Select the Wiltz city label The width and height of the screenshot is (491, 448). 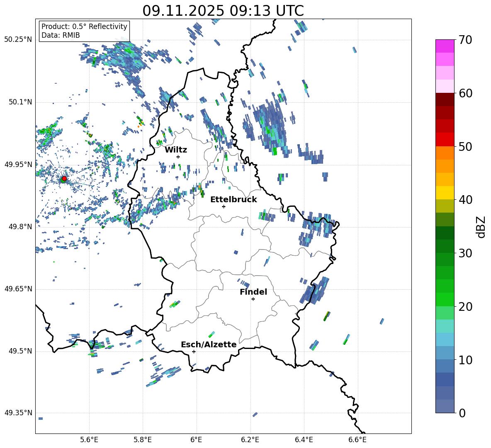tap(176, 150)
